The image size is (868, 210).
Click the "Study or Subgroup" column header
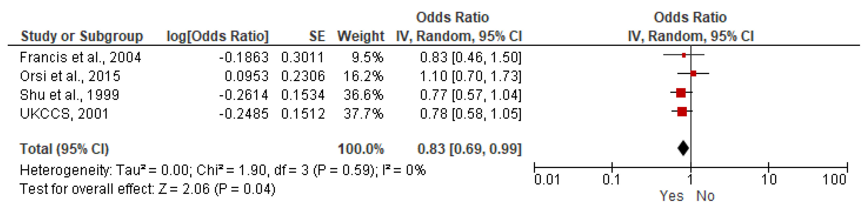(82, 36)
